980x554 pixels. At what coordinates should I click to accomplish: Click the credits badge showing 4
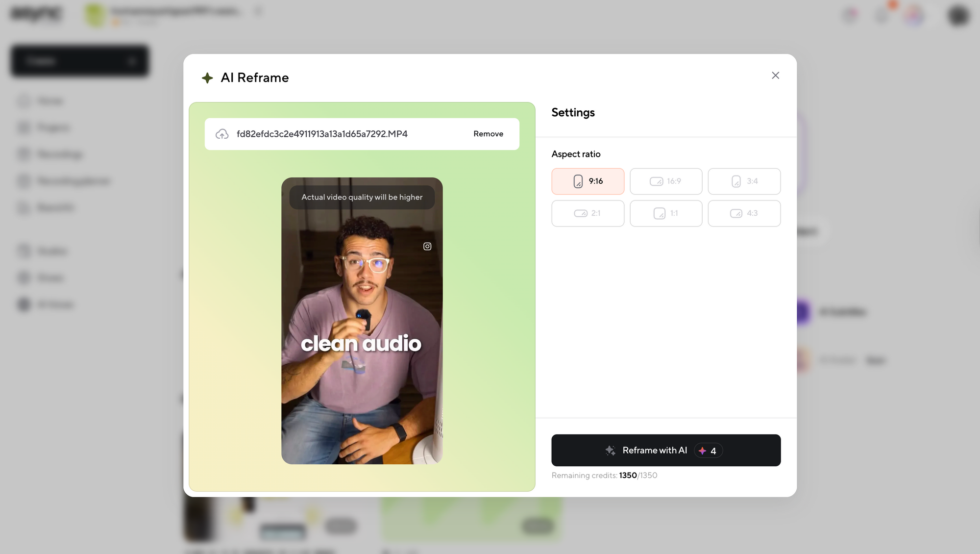[x=708, y=451]
